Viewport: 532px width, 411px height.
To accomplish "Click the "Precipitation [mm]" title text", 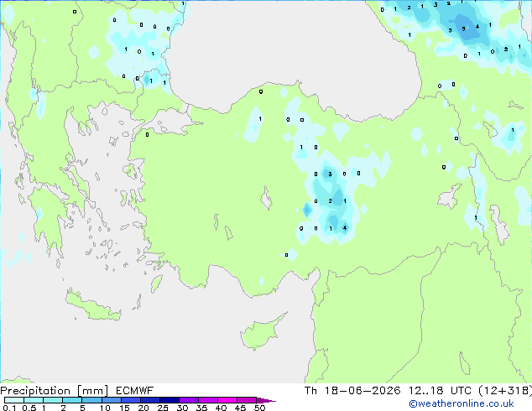I will [55, 391].
